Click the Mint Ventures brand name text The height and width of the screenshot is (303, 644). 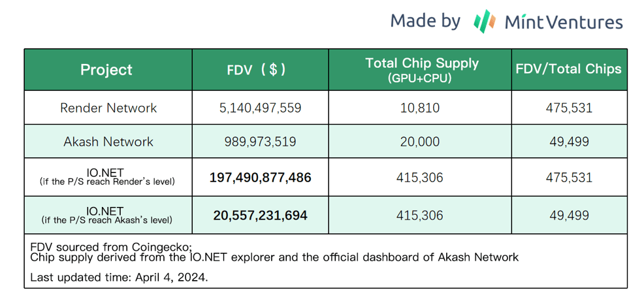tap(564, 22)
